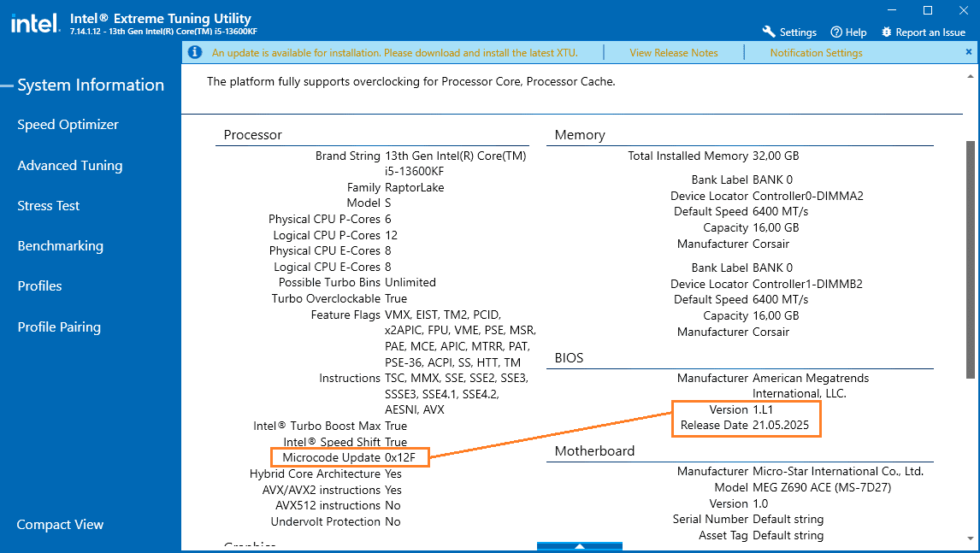Image resolution: width=980 pixels, height=553 pixels.
Task: Select Possible Turbo Bins Unlimited value
Action: (410, 282)
